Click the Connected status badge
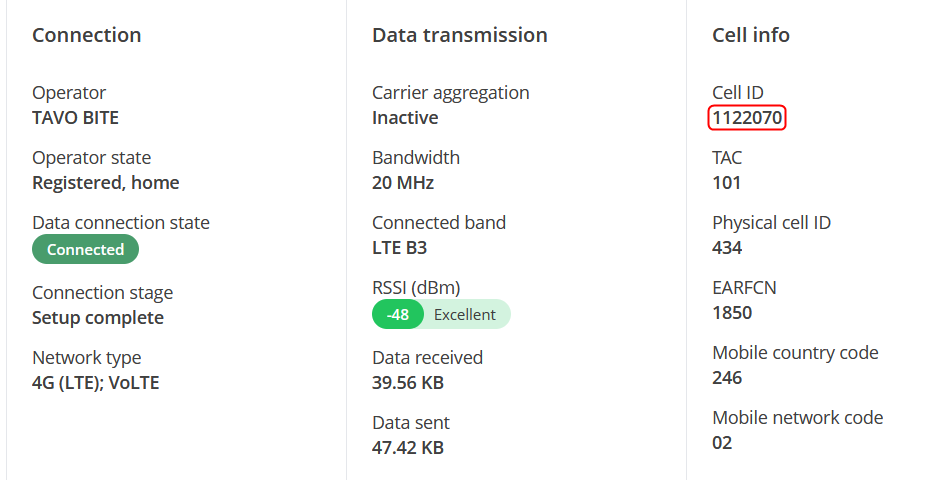The width and height of the screenshot is (928, 480). (x=85, y=250)
